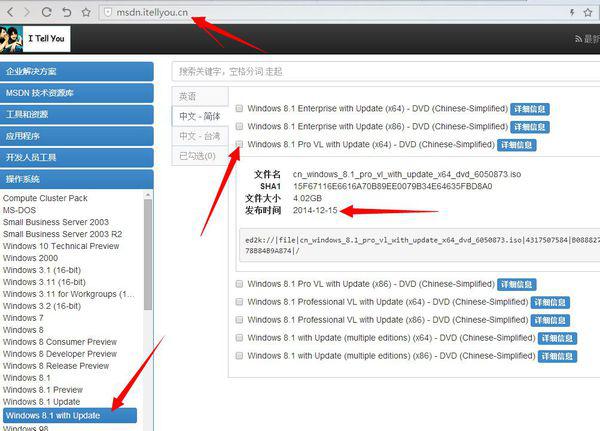This screenshot has width=600, height=431.
Task: Select highlighted Windows 8.1 with Update
Action: (70, 415)
